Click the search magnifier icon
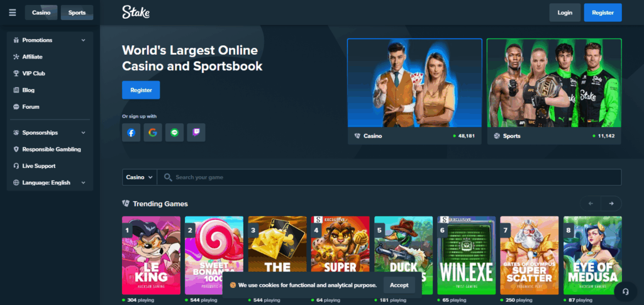This screenshot has width=644, height=305. point(167,177)
